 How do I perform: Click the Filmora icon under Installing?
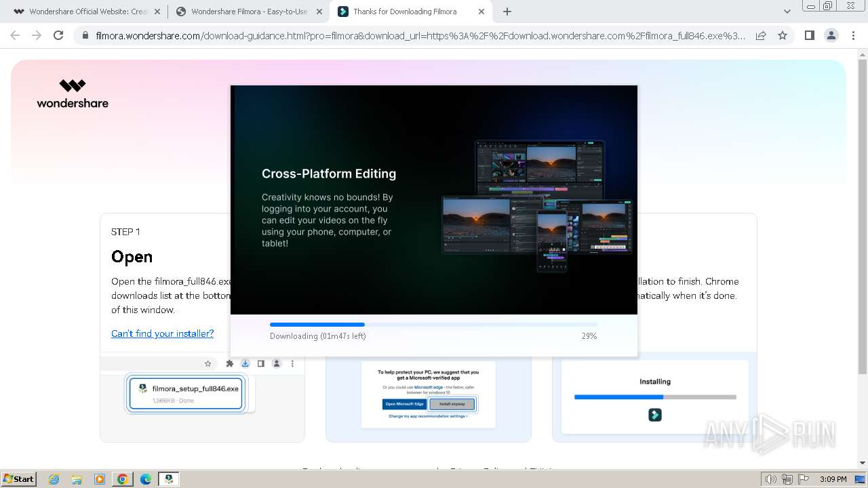click(655, 415)
